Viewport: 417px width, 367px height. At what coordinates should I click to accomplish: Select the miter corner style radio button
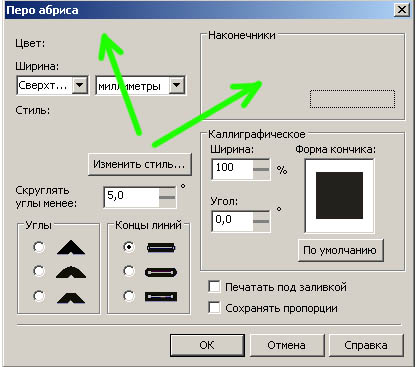click(x=39, y=247)
